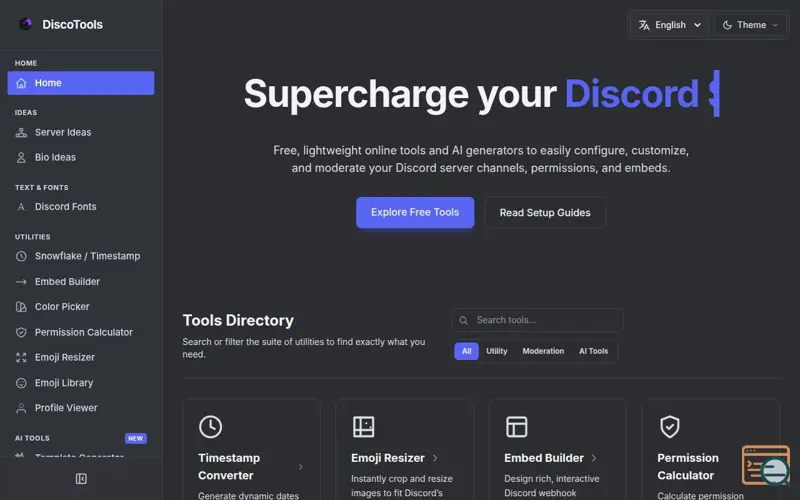The height and width of the screenshot is (500, 800).
Task: Open the Timestamp Converter card title
Action: click(x=229, y=467)
